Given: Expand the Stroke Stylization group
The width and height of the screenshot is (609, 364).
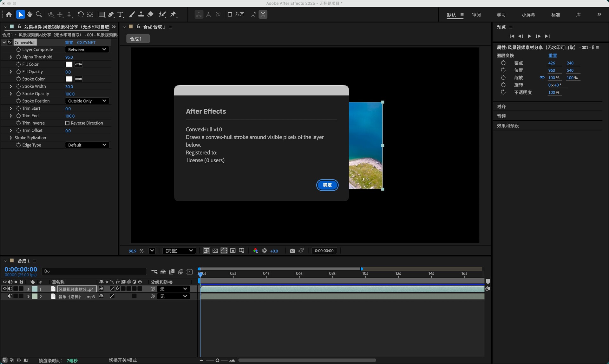Looking at the screenshot, I should (x=11, y=138).
